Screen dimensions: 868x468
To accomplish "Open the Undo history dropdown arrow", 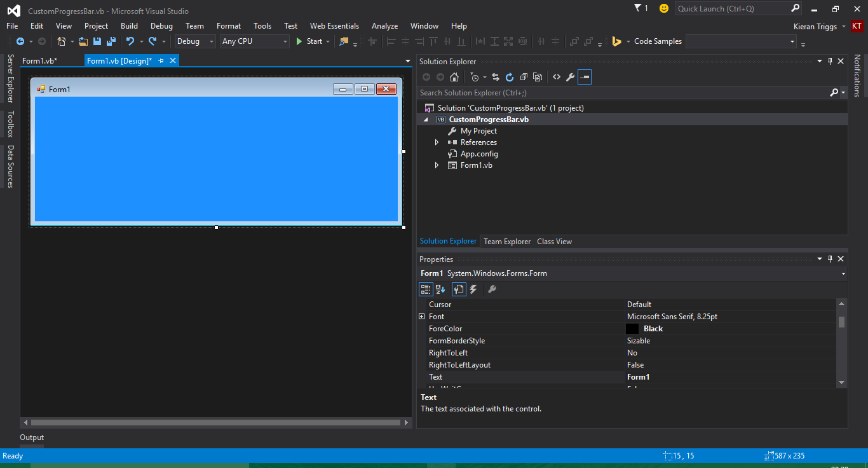I will 141,41.
